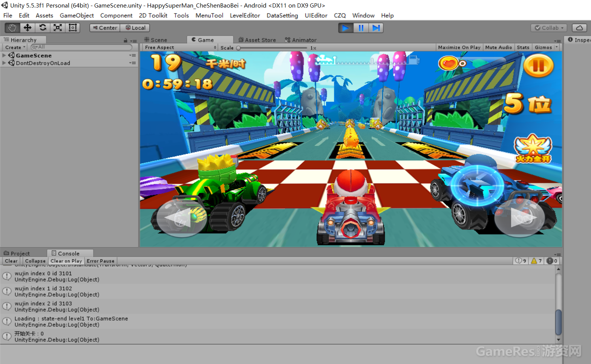This screenshot has width=591, height=364.
Task: Select the 'wujin index 2 id 3103' log
Action: tap(277, 306)
